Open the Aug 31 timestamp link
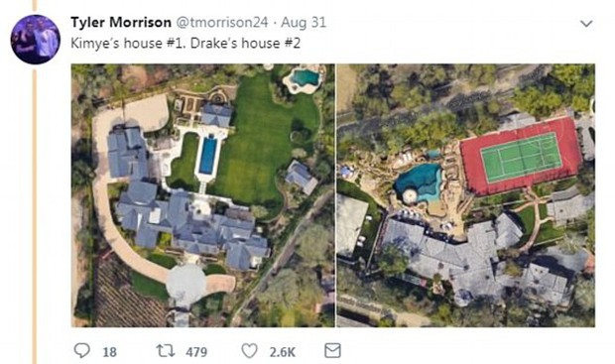 click(x=304, y=23)
